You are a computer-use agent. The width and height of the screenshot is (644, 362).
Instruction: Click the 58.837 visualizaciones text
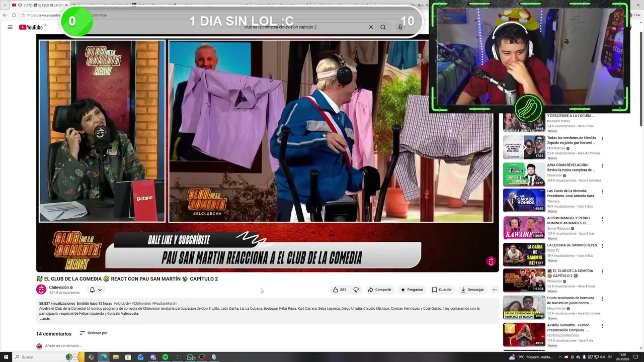click(x=57, y=304)
